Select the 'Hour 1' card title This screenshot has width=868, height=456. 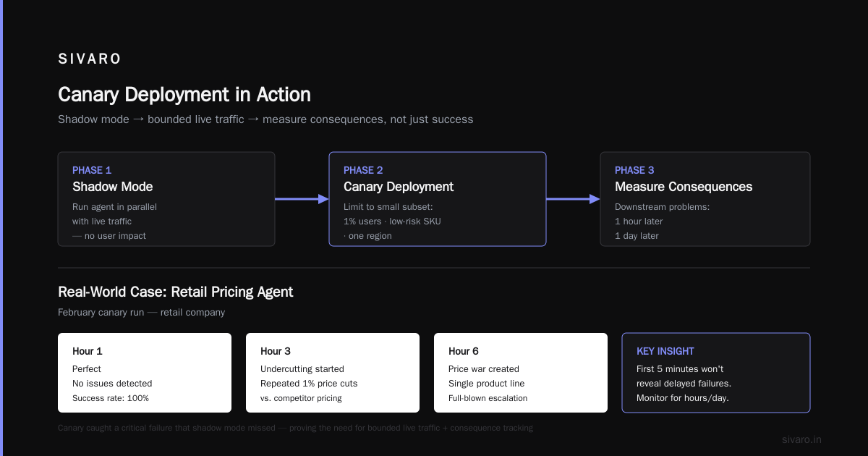(88, 351)
